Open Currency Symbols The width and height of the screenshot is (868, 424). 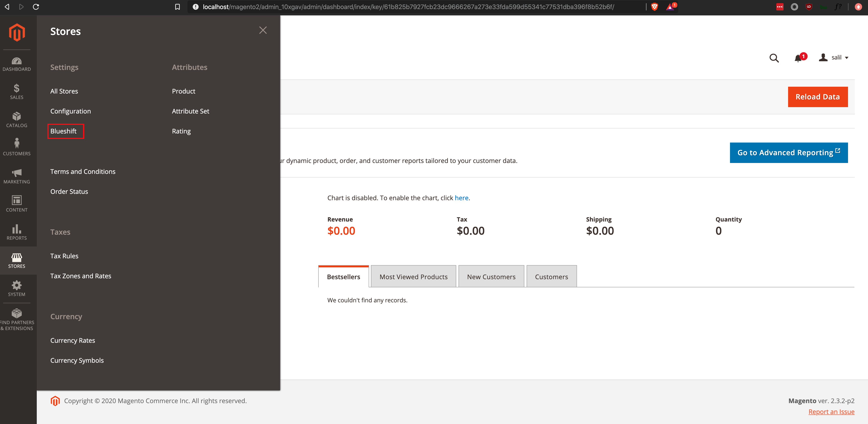(77, 360)
